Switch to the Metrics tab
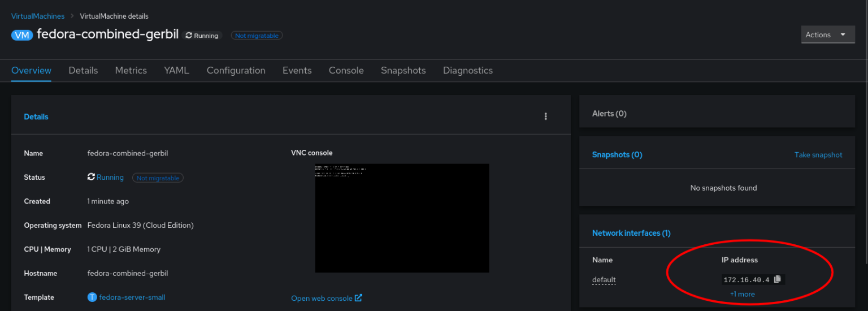The height and width of the screenshot is (311, 868). pyautogui.click(x=131, y=71)
